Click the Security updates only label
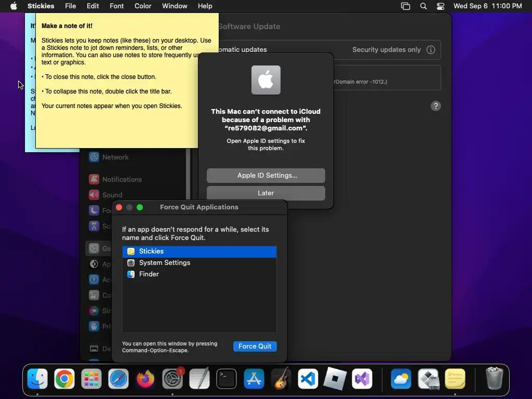 386,49
